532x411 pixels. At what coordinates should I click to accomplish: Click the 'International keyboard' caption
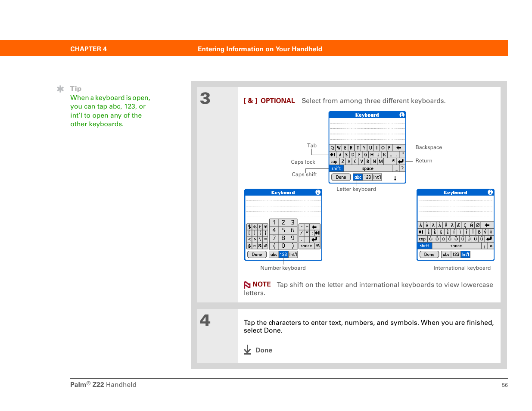[462, 268]
